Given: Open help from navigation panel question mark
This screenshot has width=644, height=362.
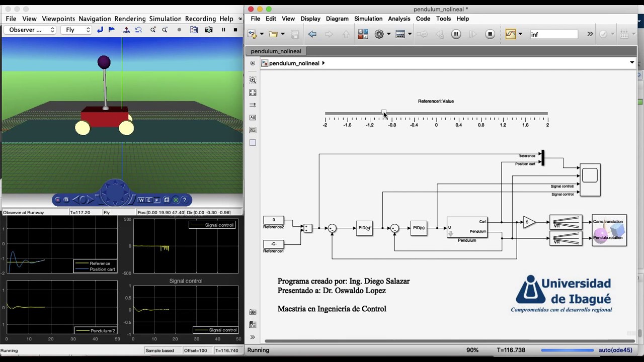Looking at the screenshot, I should (185, 200).
